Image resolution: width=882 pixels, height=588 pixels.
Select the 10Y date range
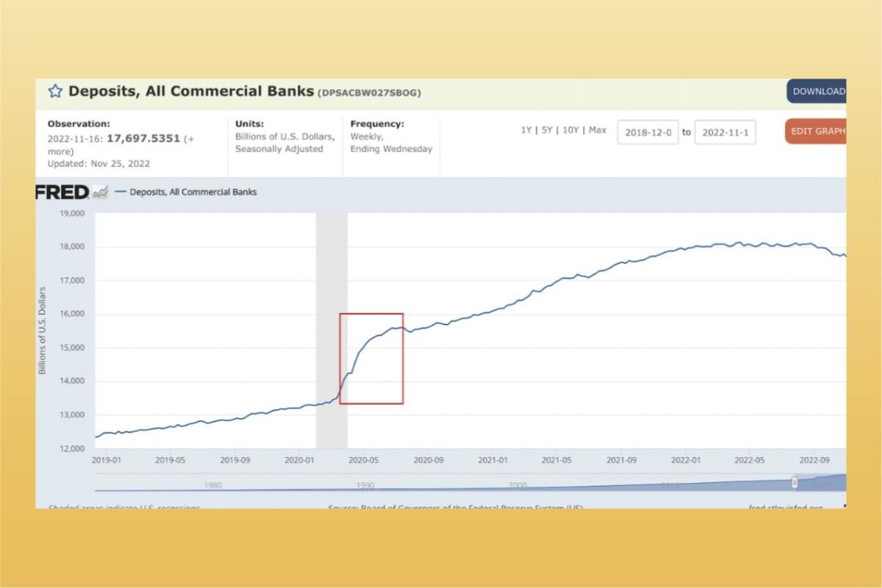click(x=570, y=130)
